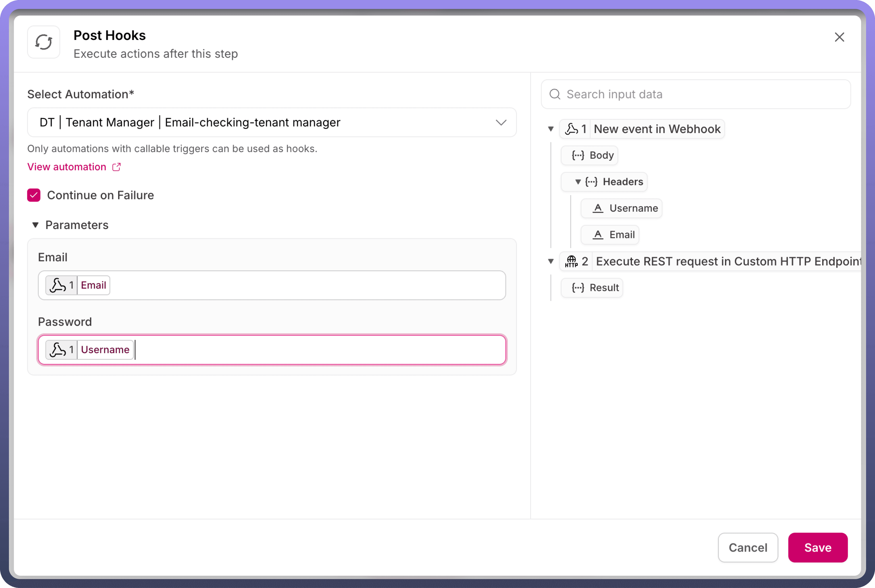
Task: Click the webhook icon in the Password Username chip
Action: pos(58,350)
